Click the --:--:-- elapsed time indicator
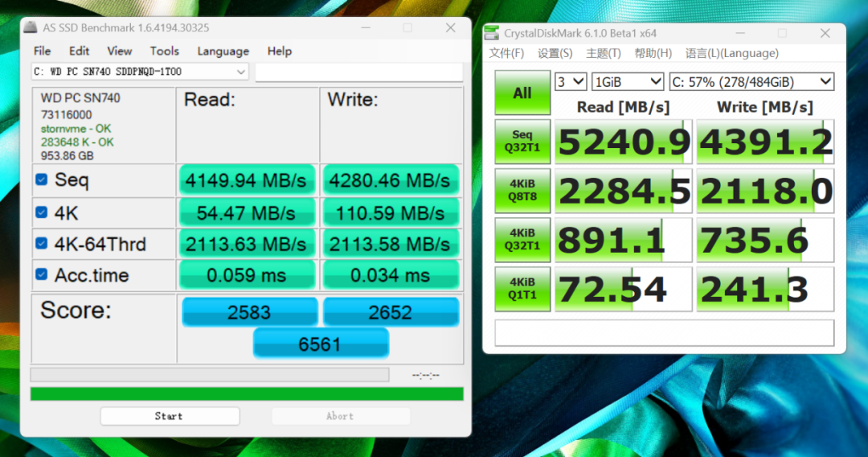868x457 pixels. (x=426, y=375)
